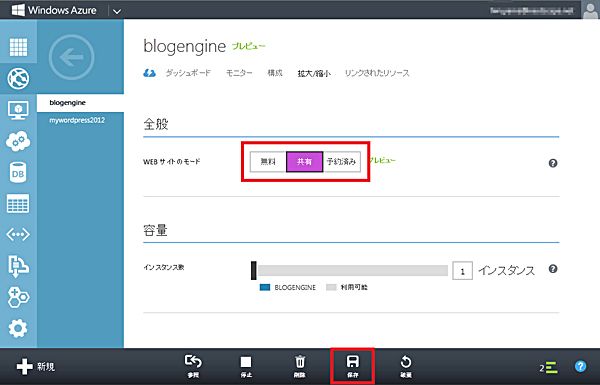Click the Windows Azure logo
Screen dimensions: 600x385
[54, 10]
